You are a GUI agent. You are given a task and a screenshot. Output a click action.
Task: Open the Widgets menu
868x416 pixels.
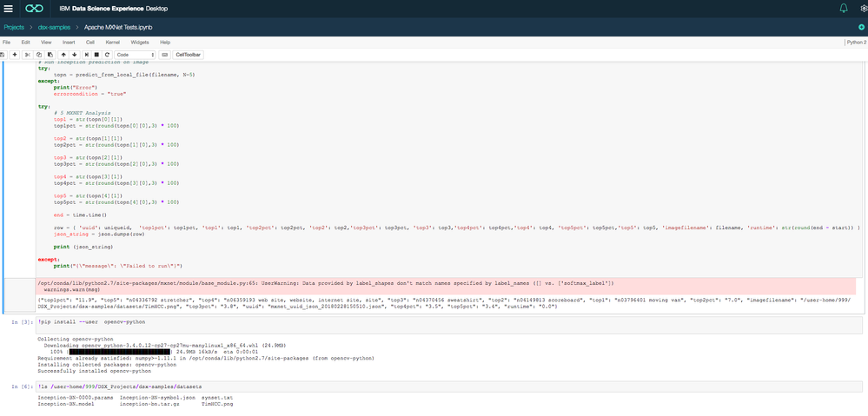(x=140, y=42)
